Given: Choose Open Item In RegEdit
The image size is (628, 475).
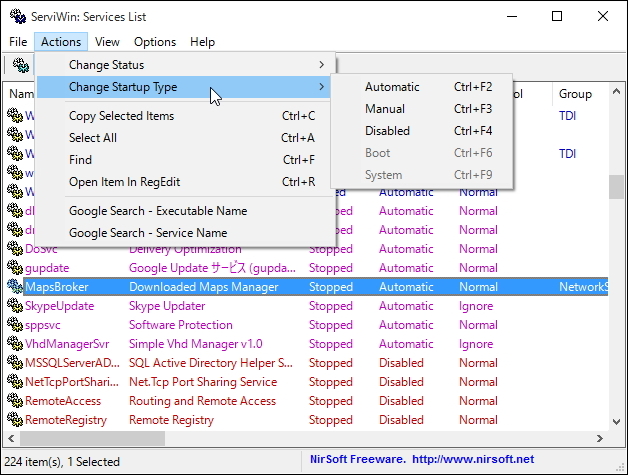Looking at the screenshot, I should click(185, 182).
